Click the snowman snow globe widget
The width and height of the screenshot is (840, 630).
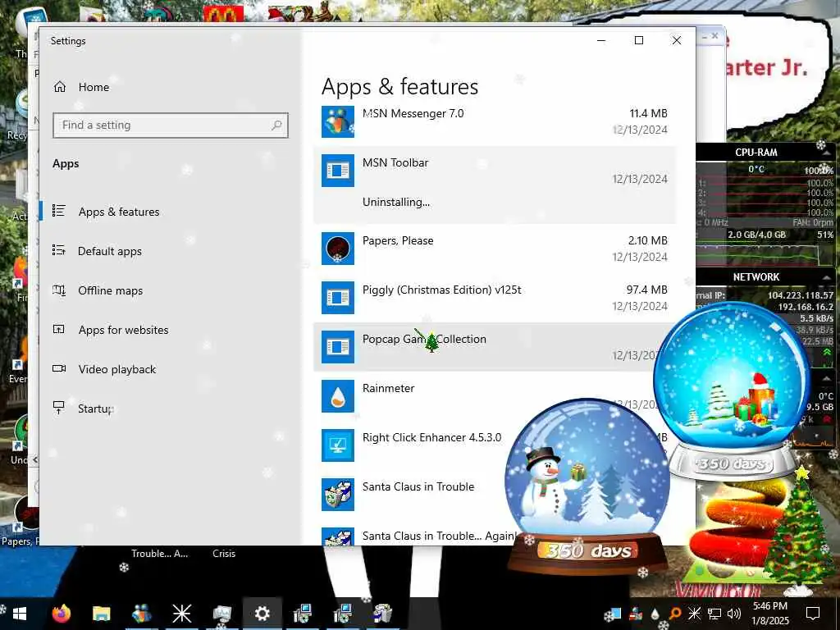pos(588,485)
